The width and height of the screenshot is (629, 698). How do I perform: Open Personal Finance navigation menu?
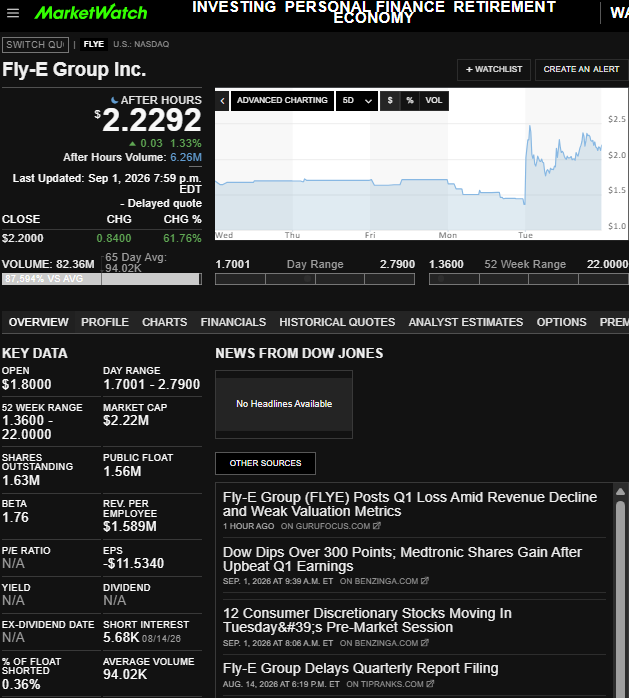point(365,7)
